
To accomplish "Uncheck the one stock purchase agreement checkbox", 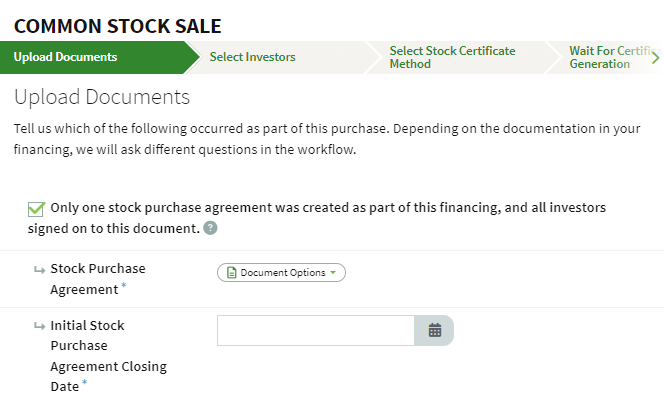I will point(36,209).
